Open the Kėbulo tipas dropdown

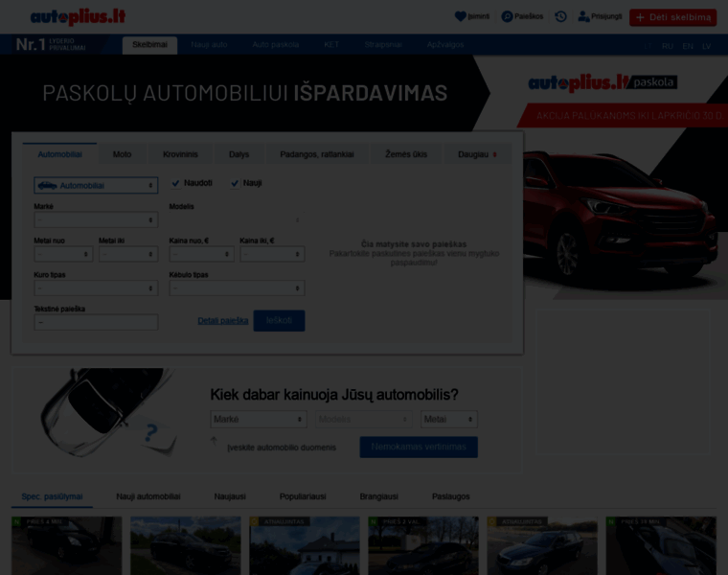[x=237, y=287]
